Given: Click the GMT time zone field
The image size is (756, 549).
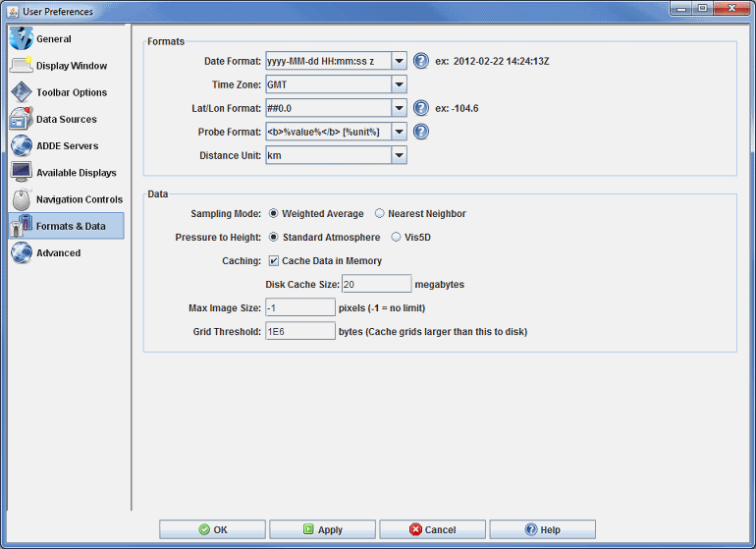Looking at the screenshot, I should 328,84.
